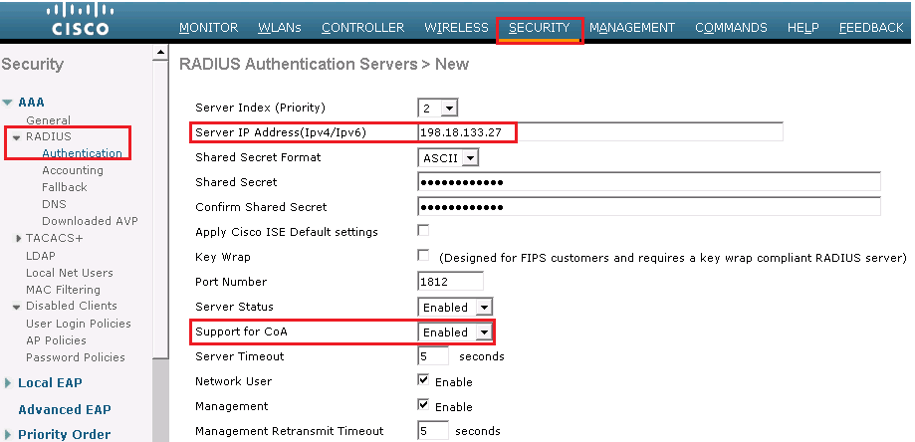Open the MAC Filtering link
915x442 pixels.
(x=63, y=290)
